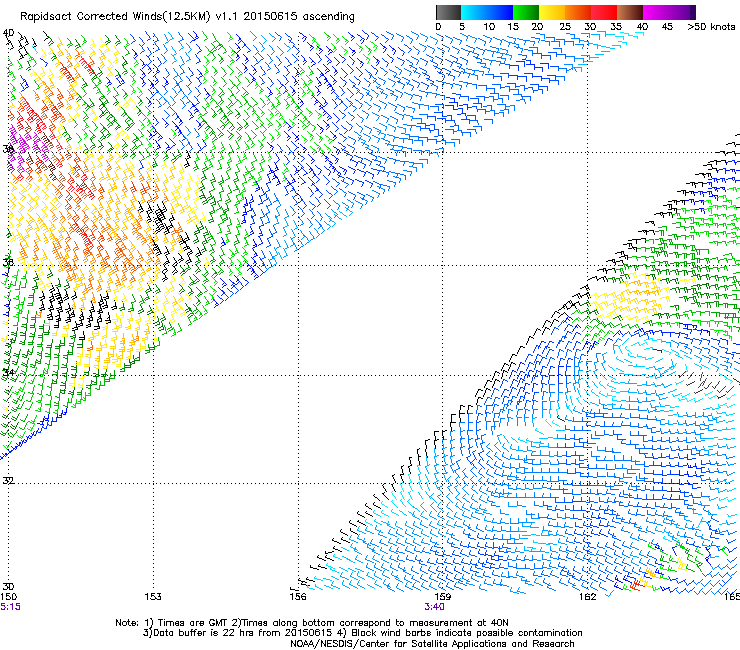Click the '45' label under the color bar
Screen dimensions: 740x650
coord(667,27)
